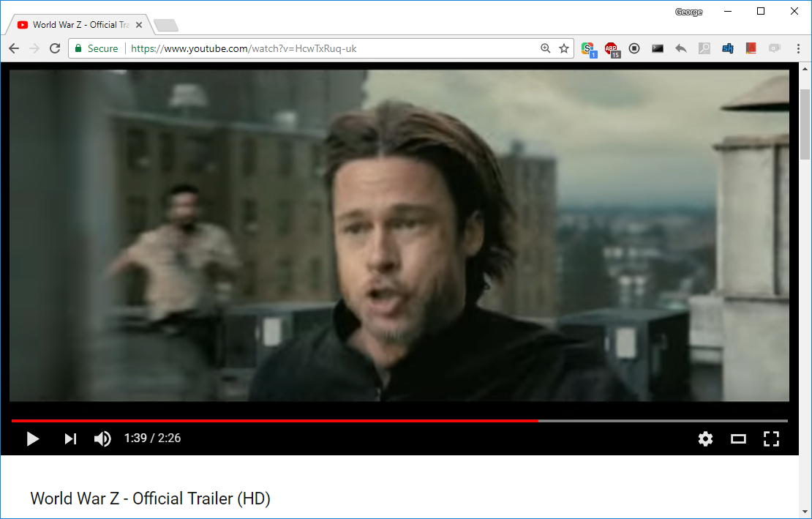Maximize the Chrome window

point(761,12)
